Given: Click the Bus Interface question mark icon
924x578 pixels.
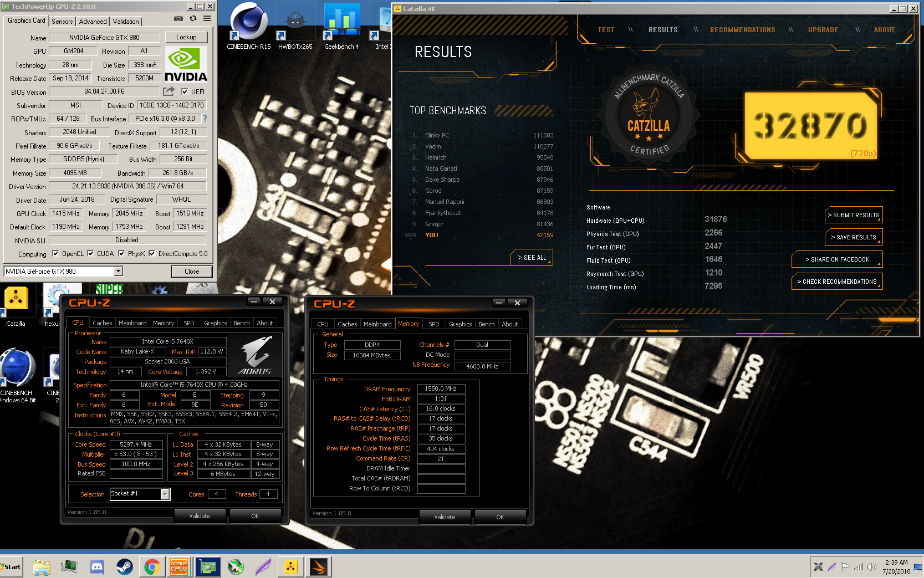Looking at the screenshot, I should click(205, 119).
